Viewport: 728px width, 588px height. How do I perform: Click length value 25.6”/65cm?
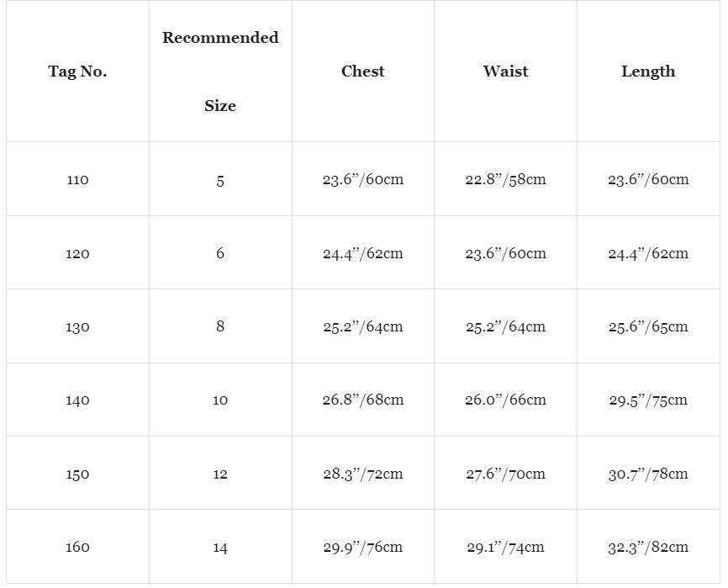click(648, 326)
